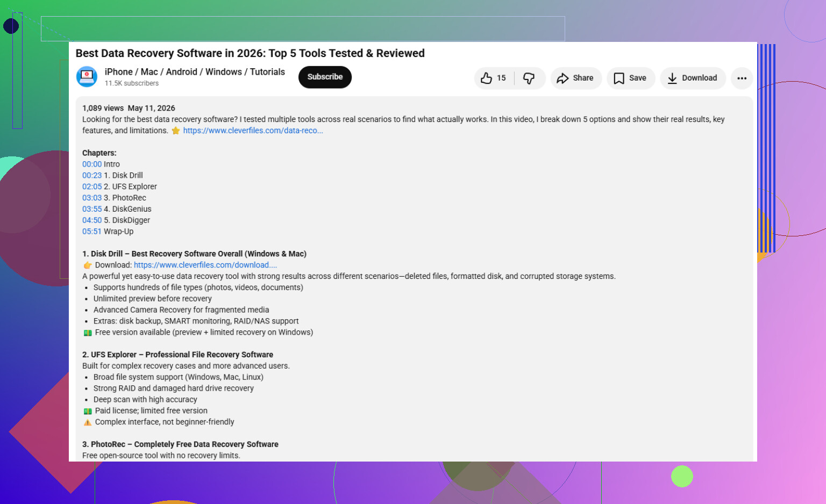Click the '3. PhotoRec – Completely Free' heading

[x=180, y=444]
